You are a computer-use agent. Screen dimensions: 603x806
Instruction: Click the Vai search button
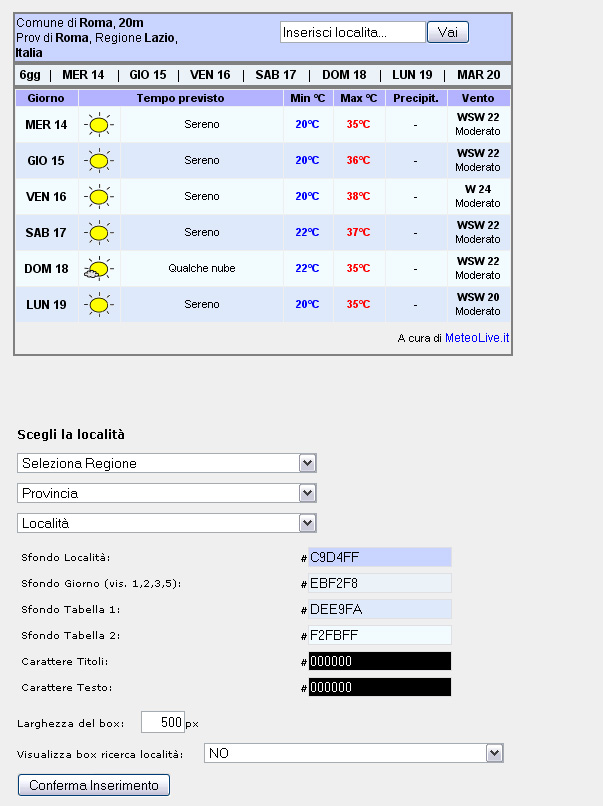point(448,32)
